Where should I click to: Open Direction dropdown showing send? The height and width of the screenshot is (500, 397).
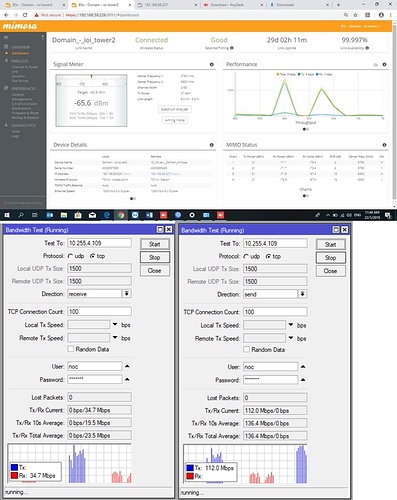[303, 294]
